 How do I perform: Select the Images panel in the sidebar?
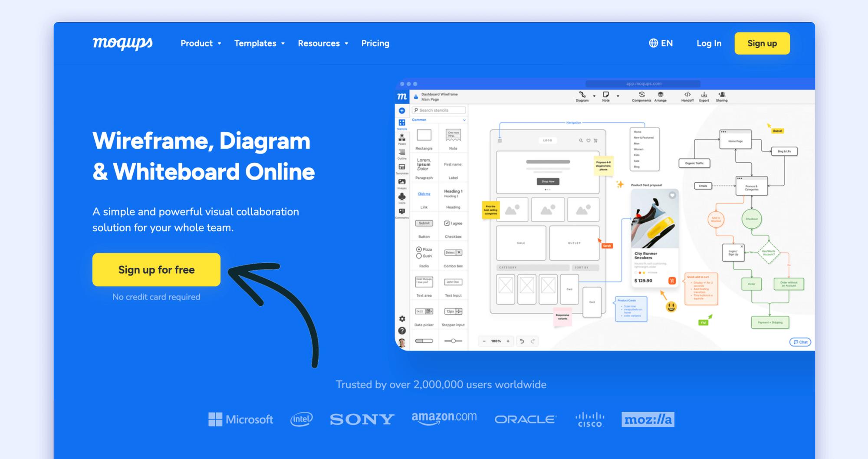coord(401,181)
